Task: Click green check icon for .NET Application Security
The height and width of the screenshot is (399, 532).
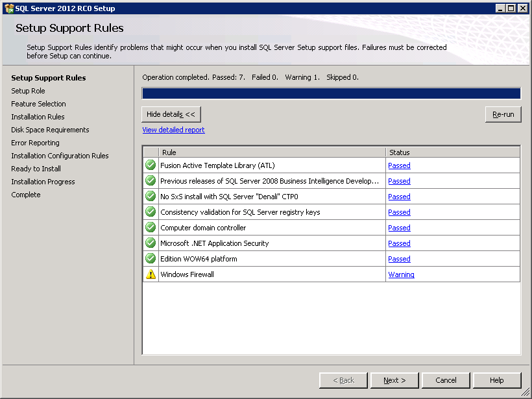Action: [151, 243]
